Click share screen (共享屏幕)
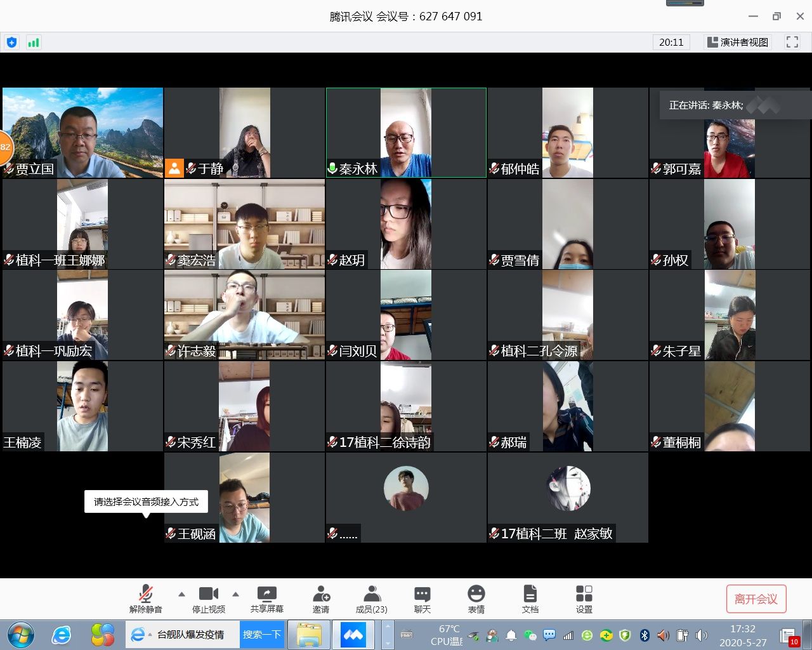812x650 pixels. pyautogui.click(x=266, y=599)
